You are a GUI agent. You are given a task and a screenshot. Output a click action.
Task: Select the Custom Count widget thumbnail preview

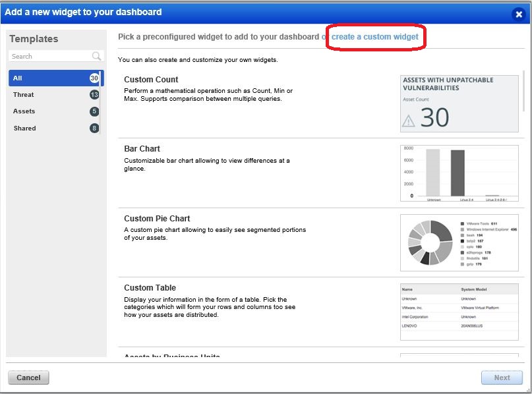(459, 104)
